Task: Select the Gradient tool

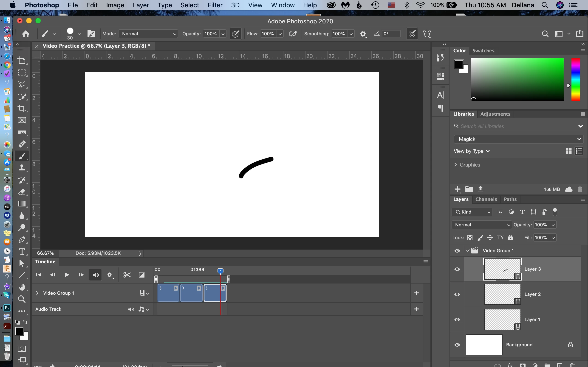Action: pyautogui.click(x=22, y=204)
